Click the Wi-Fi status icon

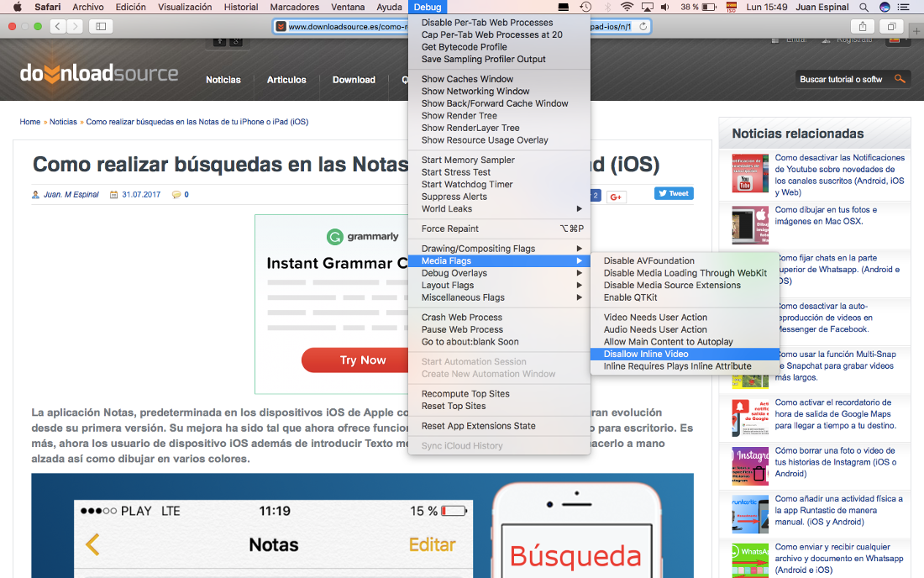pos(627,7)
